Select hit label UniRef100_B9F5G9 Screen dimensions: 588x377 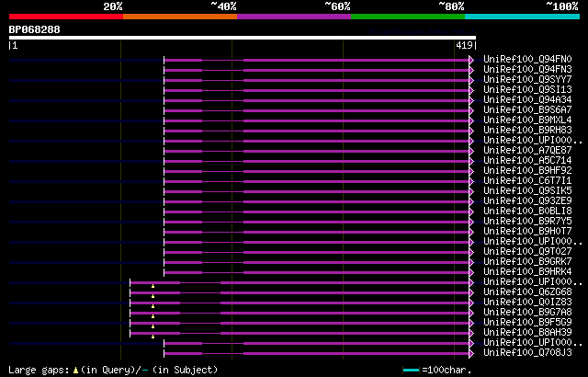click(527, 323)
